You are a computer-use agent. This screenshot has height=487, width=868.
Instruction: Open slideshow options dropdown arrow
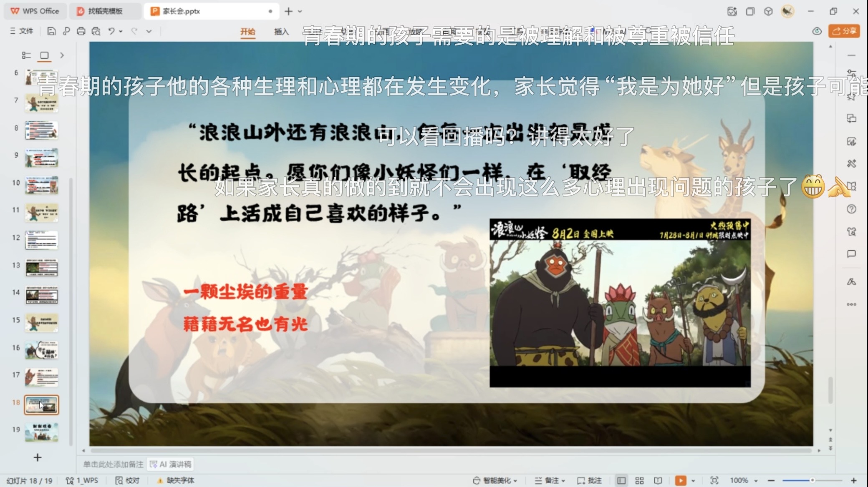coord(693,481)
